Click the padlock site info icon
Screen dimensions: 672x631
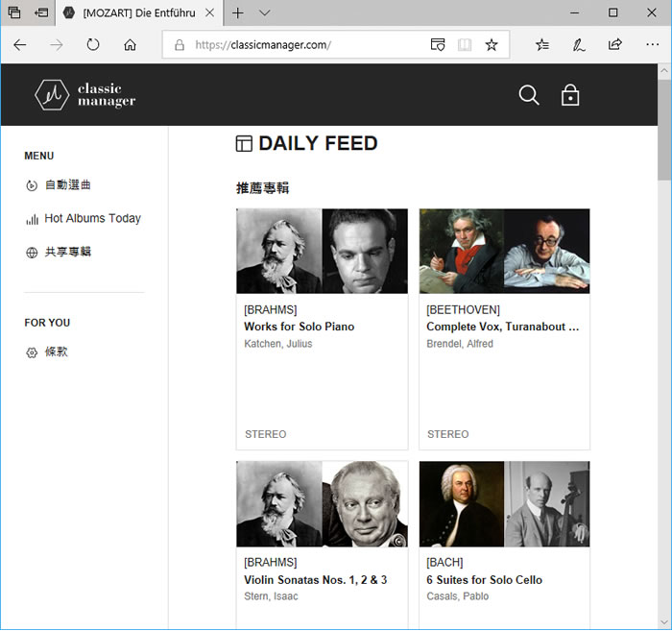tap(180, 44)
